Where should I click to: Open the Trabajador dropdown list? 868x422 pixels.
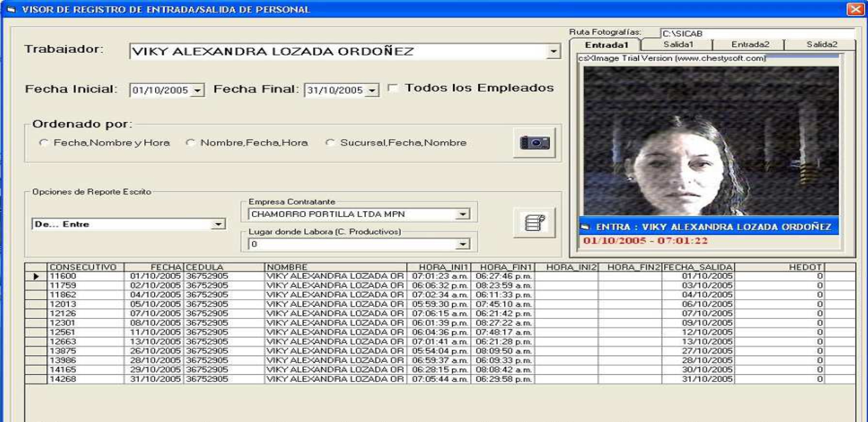click(x=553, y=51)
